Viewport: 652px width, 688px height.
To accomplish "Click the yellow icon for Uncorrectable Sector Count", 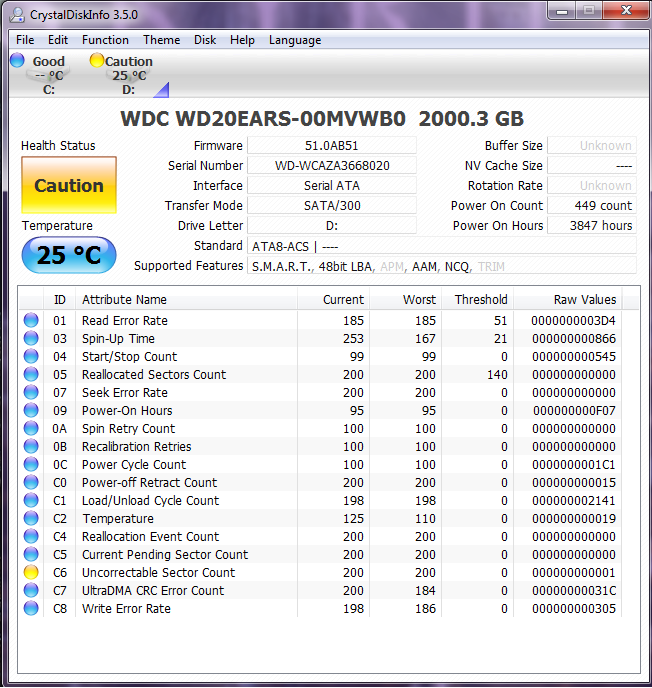I will [31, 572].
